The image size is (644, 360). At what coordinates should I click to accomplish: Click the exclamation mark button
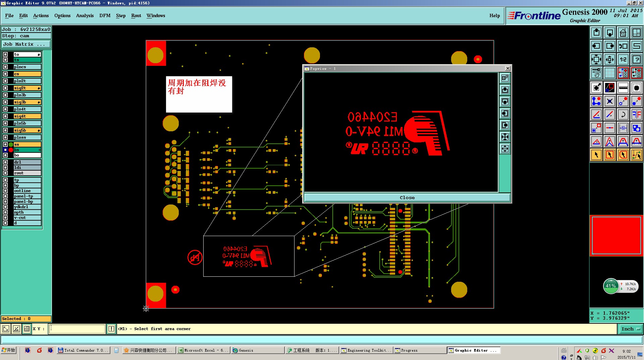point(111,329)
